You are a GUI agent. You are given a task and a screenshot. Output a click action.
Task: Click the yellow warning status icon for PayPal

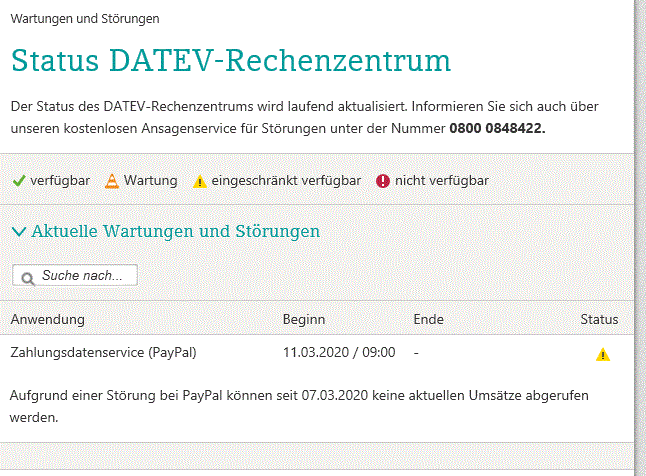click(x=603, y=354)
